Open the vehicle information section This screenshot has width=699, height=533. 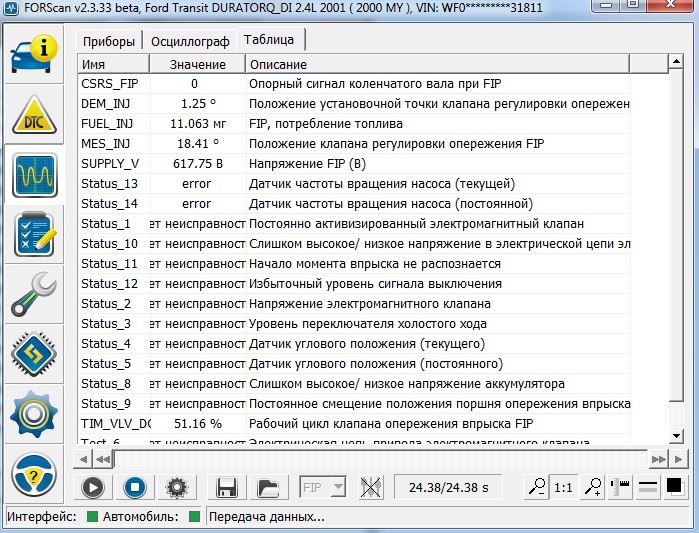click(34, 55)
